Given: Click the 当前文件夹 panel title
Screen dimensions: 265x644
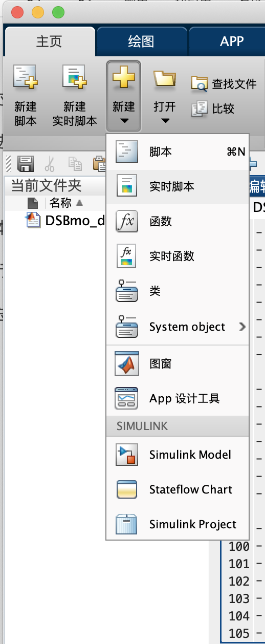Looking at the screenshot, I should (47, 185).
